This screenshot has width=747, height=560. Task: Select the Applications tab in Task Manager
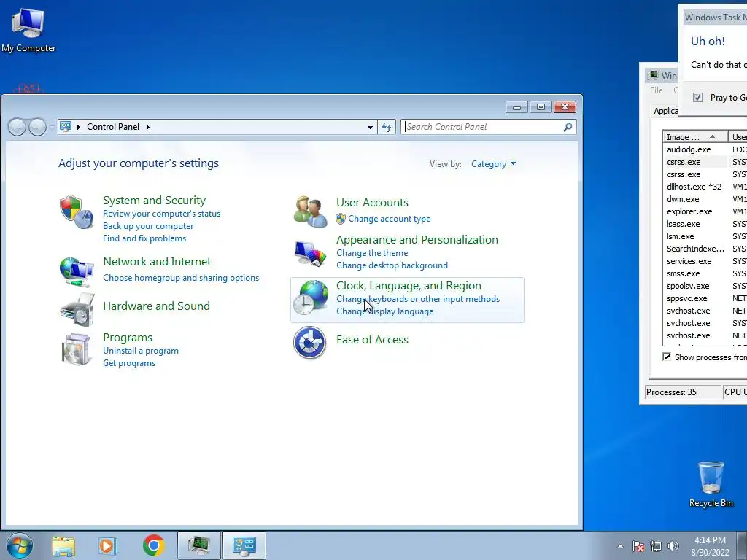click(x=665, y=111)
